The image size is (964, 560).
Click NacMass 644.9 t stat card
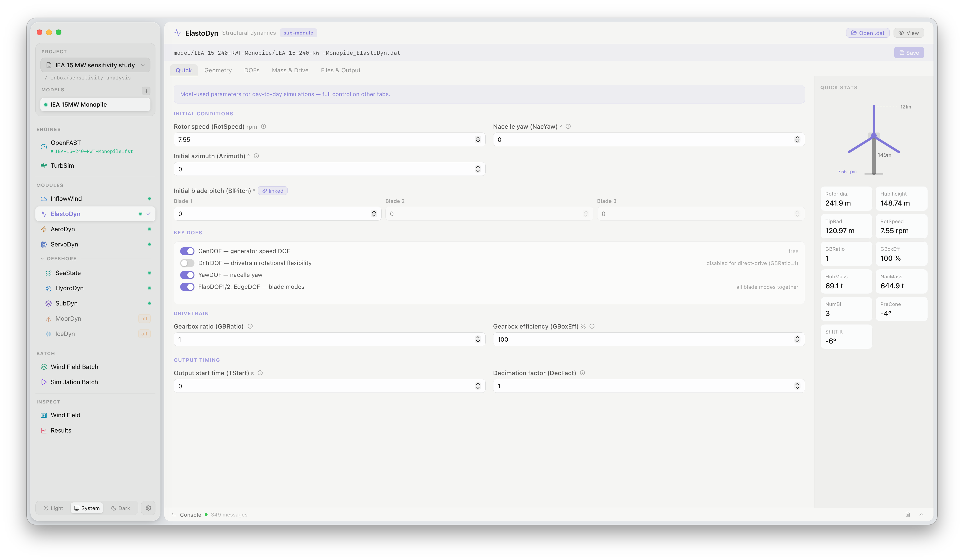[901, 282]
